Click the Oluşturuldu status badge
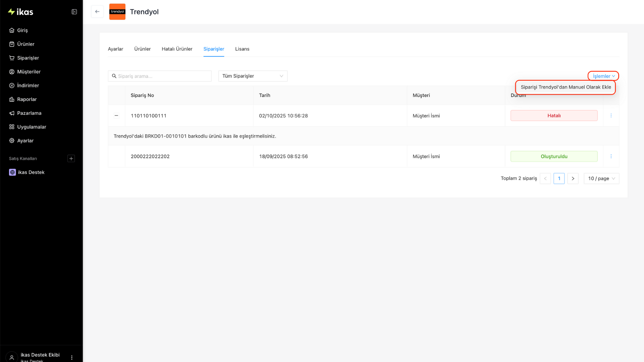 [x=554, y=157]
